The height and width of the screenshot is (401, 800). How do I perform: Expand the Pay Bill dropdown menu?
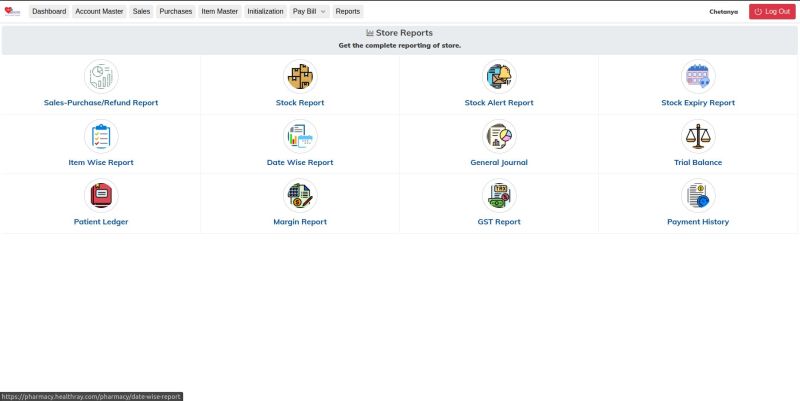[x=309, y=11]
